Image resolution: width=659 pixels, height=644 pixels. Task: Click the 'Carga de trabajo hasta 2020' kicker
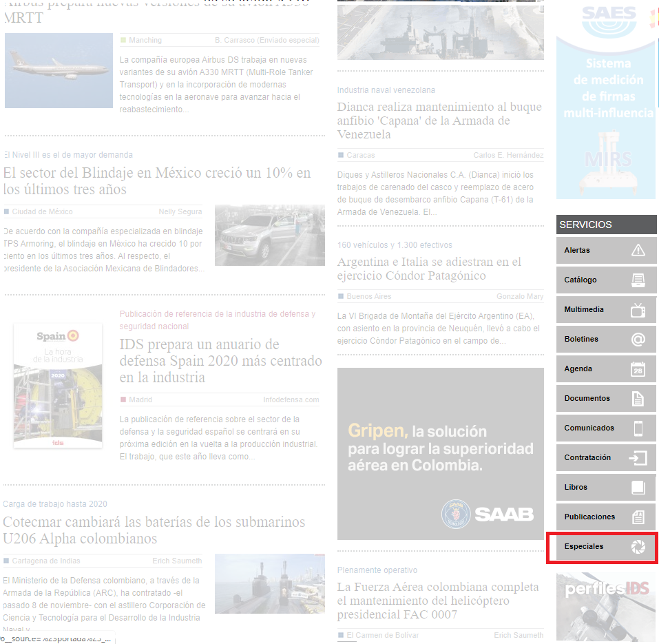pos(55,504)
